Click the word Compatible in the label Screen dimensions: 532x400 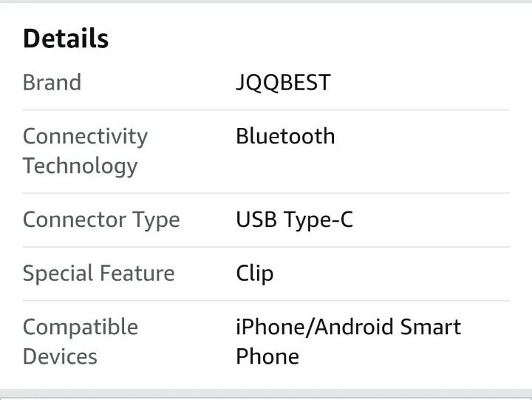click(81, 327)
